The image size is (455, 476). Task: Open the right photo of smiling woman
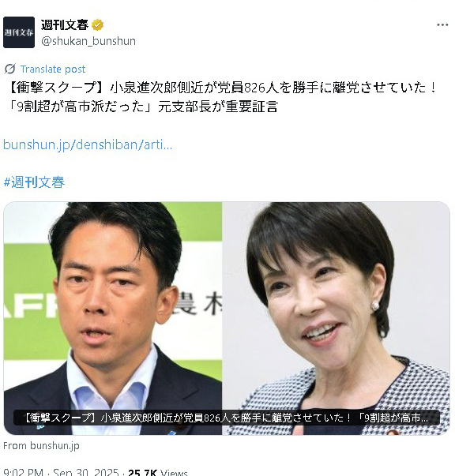[336, 318]
